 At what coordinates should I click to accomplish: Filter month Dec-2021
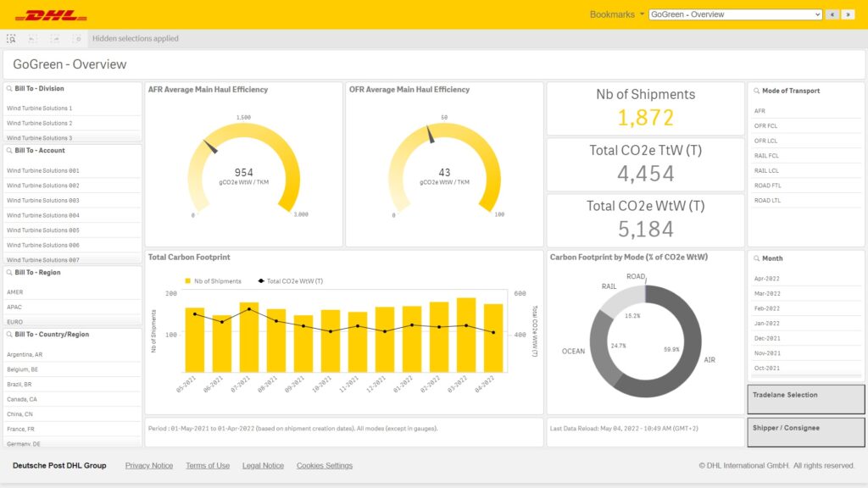pos(806,339)
